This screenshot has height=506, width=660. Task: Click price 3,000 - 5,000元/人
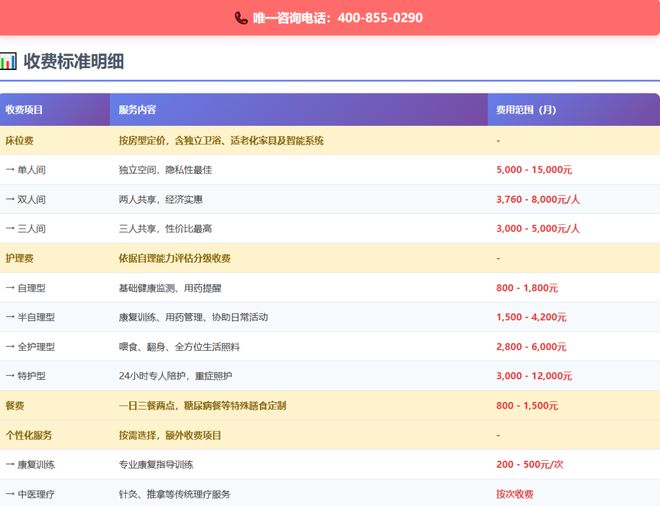538,229
